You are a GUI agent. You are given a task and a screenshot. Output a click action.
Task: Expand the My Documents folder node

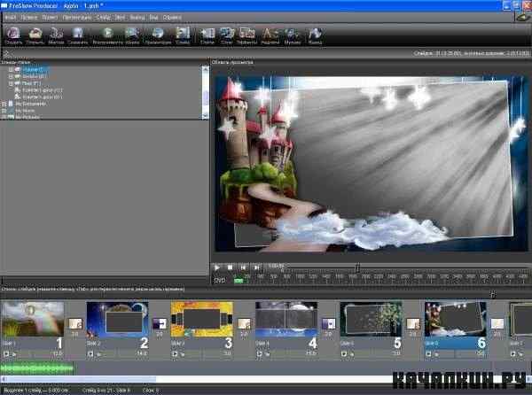(4, 104)
